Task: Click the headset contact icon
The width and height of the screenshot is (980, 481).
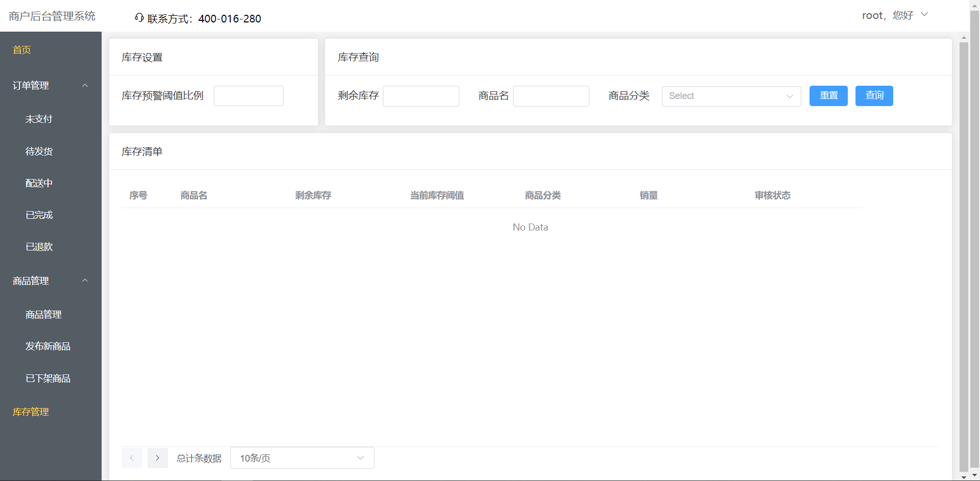Action: [139, 18]
